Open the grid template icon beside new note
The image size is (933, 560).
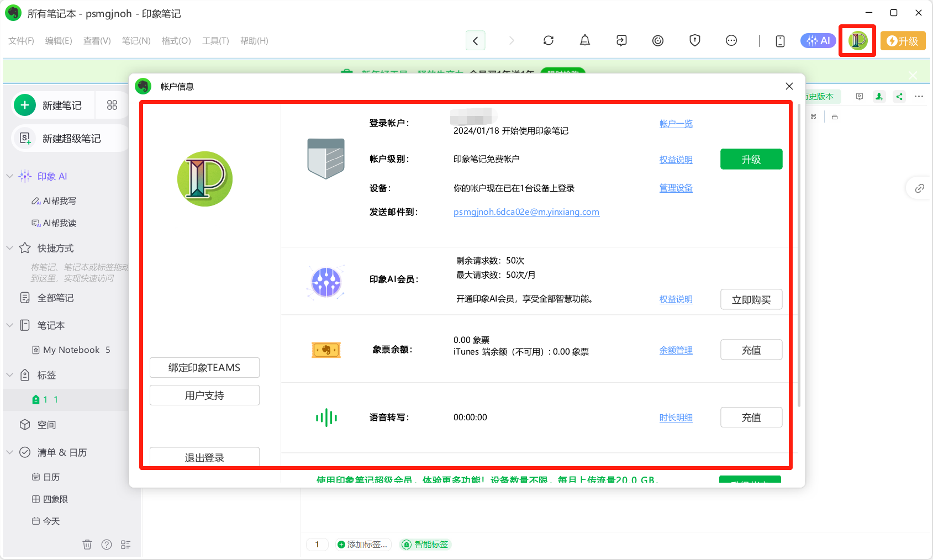tap(112, 105)
